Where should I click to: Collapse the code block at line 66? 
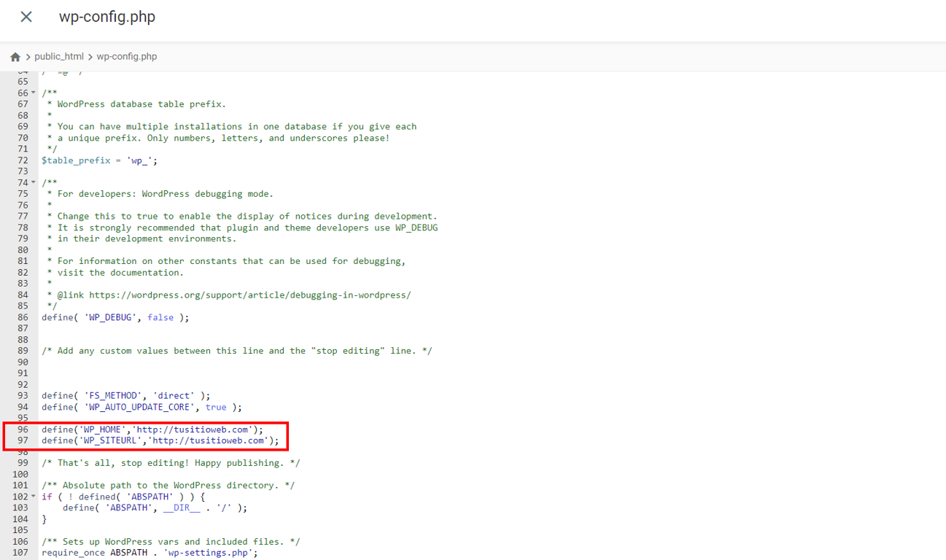(x=34, y=93)
